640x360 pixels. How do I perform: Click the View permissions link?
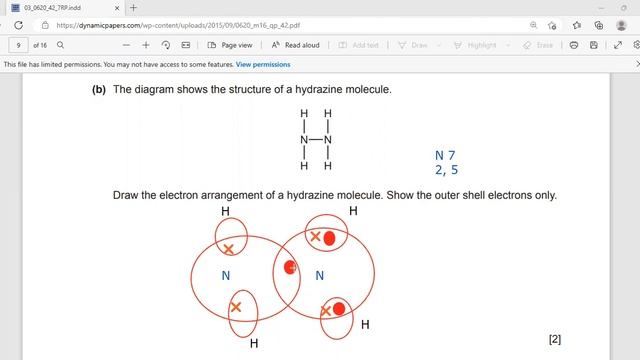pos(263,64)
